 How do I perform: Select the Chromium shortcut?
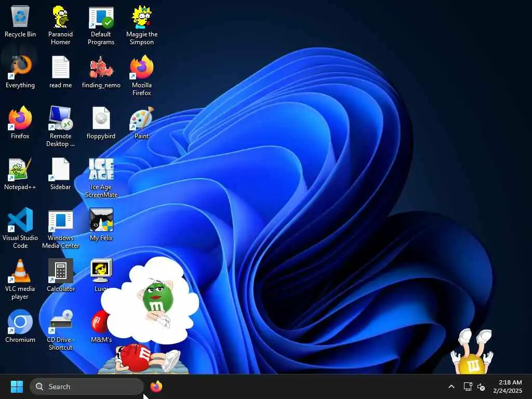pyautogui.click(x=20, y=326)
